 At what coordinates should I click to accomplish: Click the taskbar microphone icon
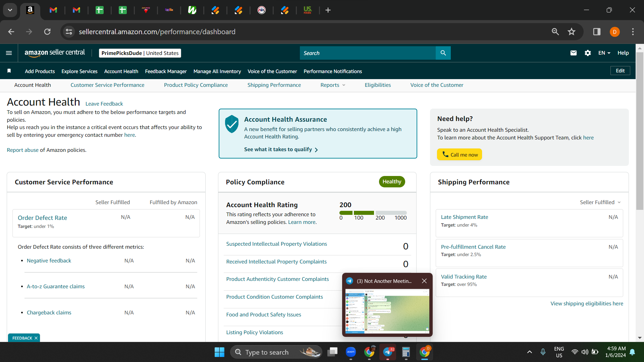click(543, 352)
